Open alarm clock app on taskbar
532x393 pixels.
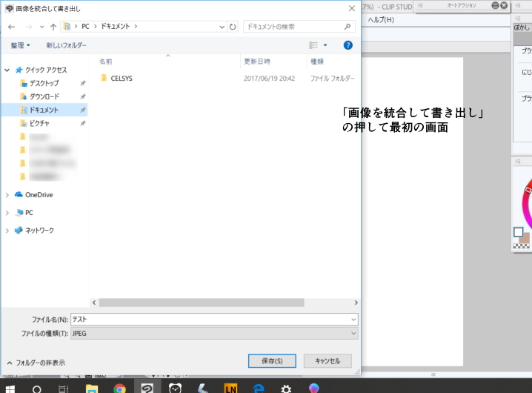[x=175, y=389]
